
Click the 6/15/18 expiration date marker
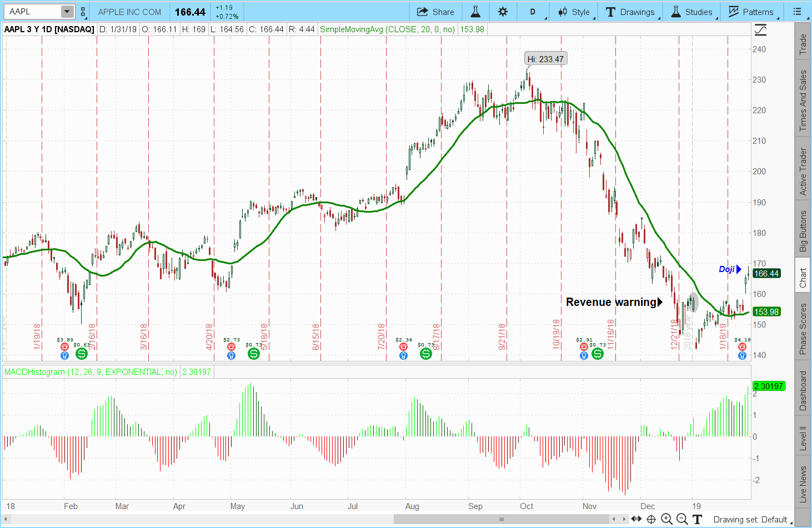[x=316, y=336]
